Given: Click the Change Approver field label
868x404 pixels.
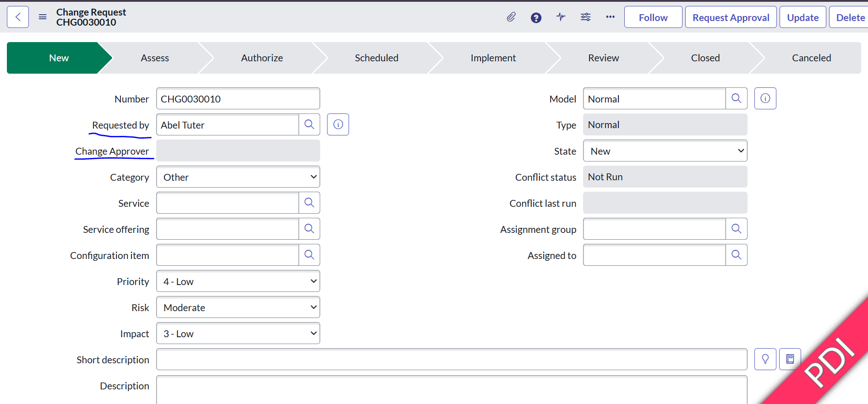Looking at the screenshot, I should click(112, 151).
